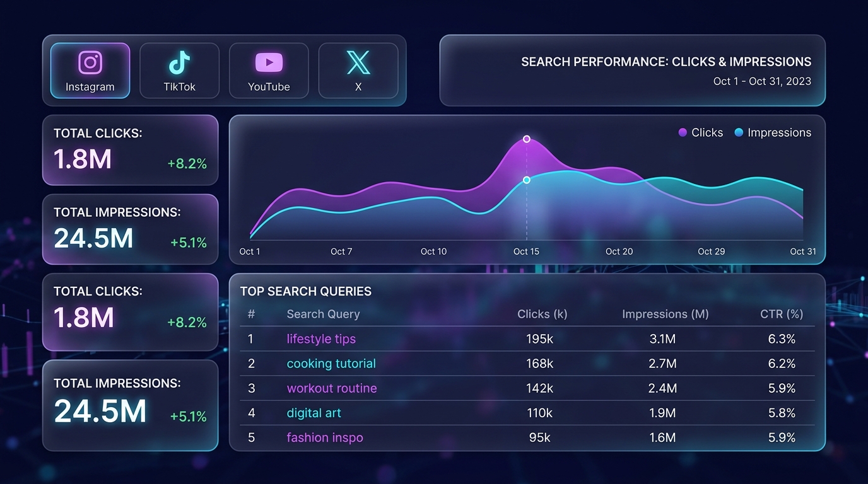Click the 6.2% CTR cell
This screenshot has width=868, height=484.
tap(782, 364)
